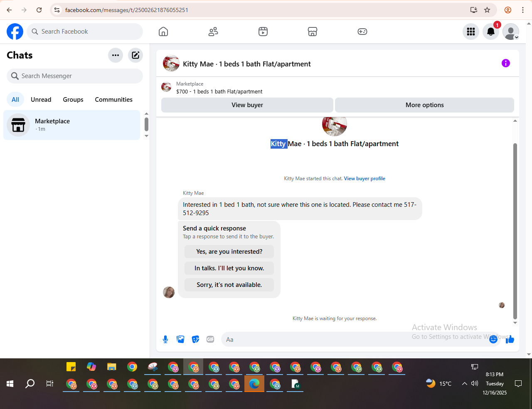
Task: Open conversation information purple icon
Action: 506,63
